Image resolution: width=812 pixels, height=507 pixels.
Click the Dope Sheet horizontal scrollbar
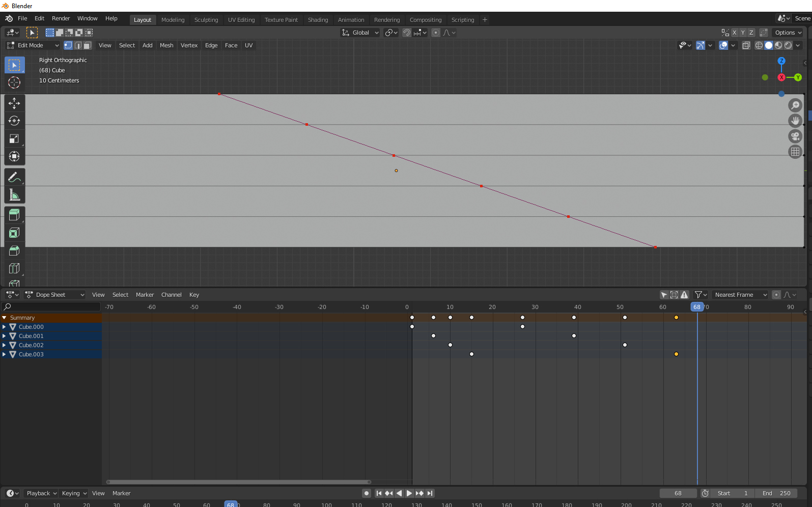(239, 482)
